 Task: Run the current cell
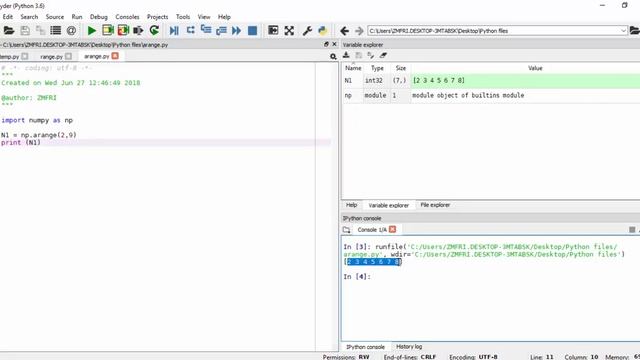[108, 31]
